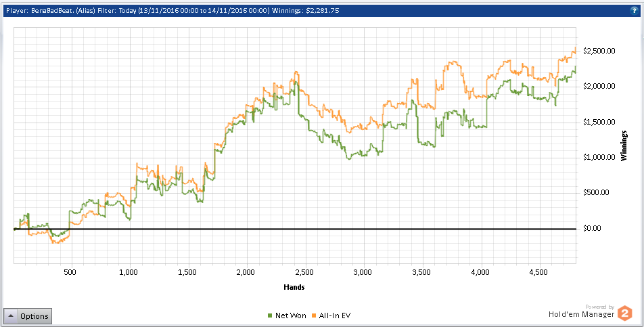Click the Powered by text

coord(600,307)
